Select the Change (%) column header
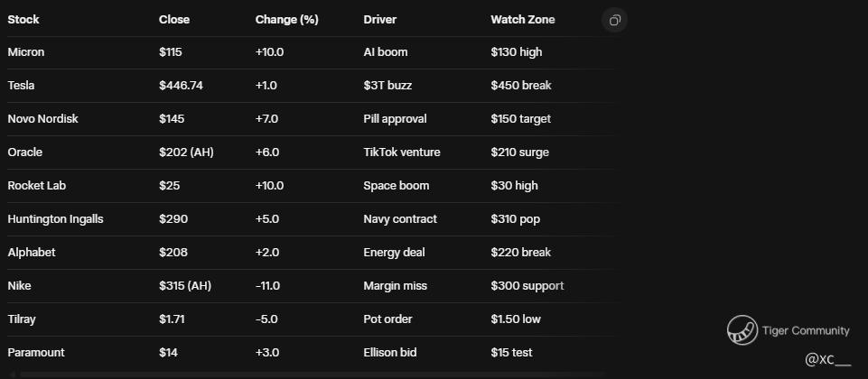 [x=286, y=19]
